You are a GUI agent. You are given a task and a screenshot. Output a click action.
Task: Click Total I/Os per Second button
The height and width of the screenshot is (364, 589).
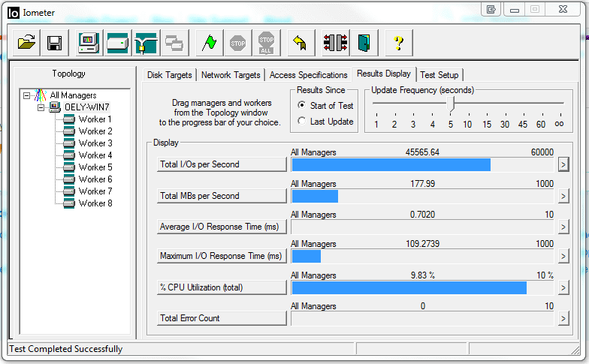tap(222, 164)
